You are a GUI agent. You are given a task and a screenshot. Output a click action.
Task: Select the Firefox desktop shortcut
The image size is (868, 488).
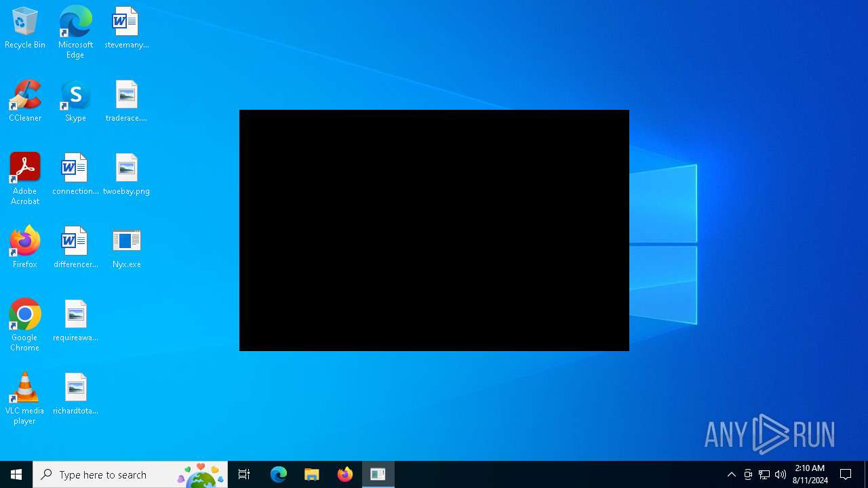pyautogui.click(x=25, y=248)
